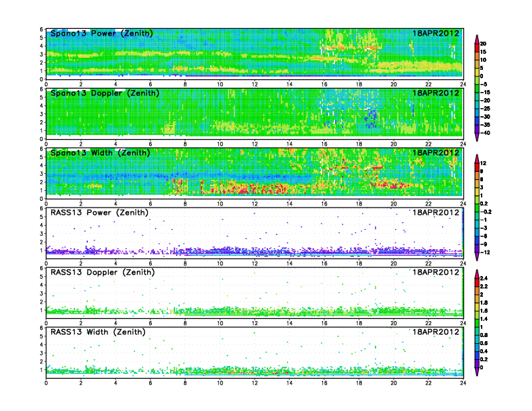
Task: Click the '-40' label on the power colorbar
Action: [x=485, y=133]
